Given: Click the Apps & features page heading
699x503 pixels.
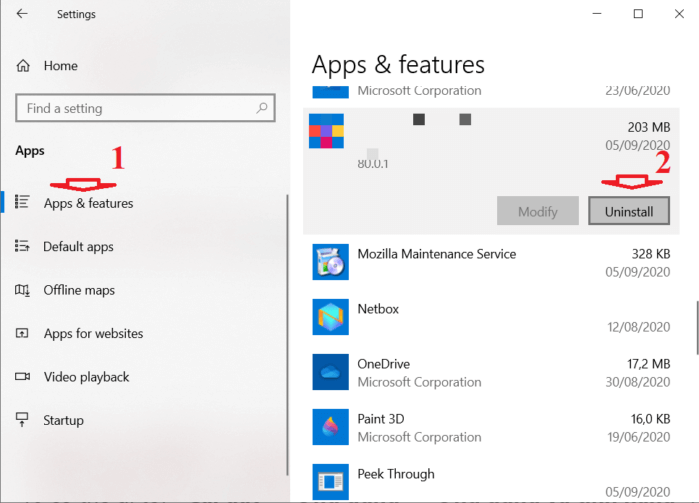Looking at the screenshot, I should pyautogui.click(x=398, y=65).
